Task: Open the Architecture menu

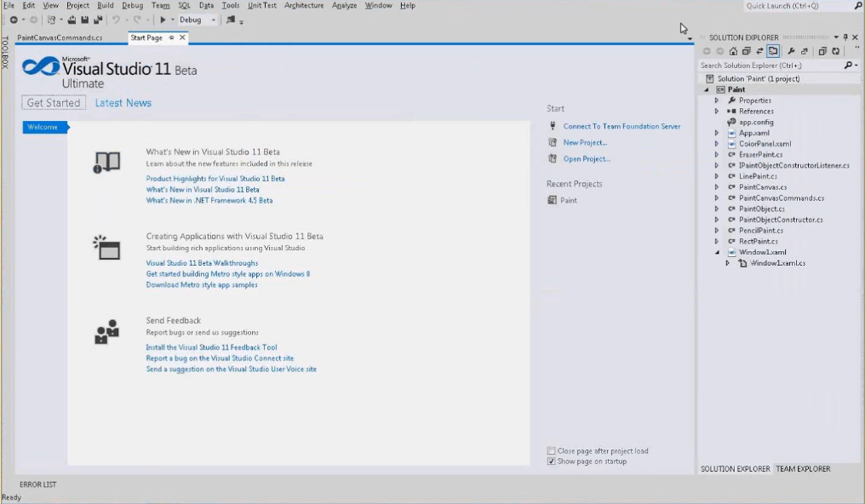Action: point(304,5)
